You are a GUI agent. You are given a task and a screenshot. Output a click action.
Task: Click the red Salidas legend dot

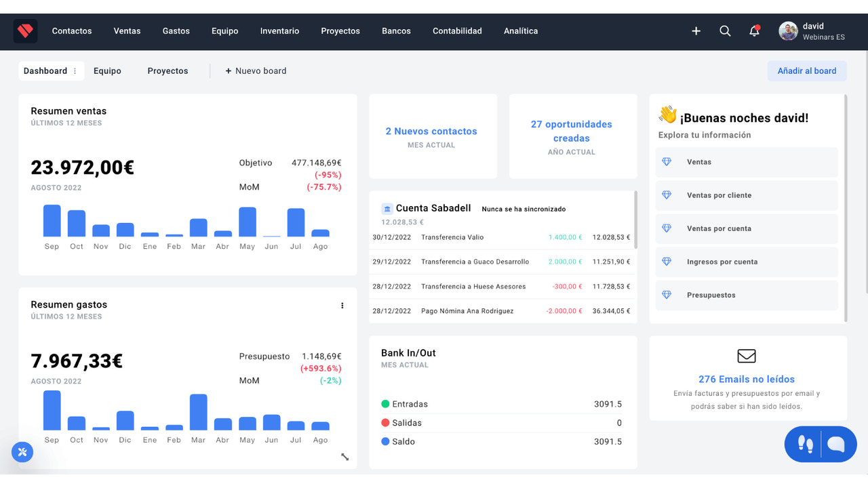(385, 423)
